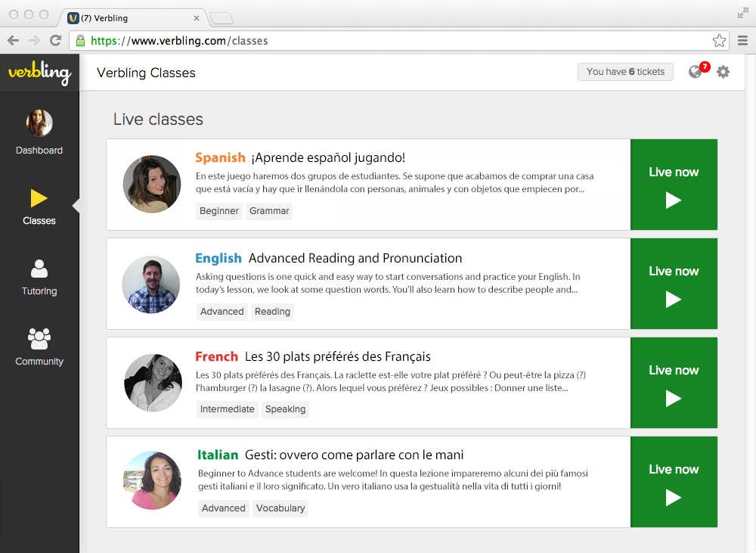756x553 pixels.
Task: Click the Advanced tag on English class
Action: pyautogui.click(x=222, y=311)
